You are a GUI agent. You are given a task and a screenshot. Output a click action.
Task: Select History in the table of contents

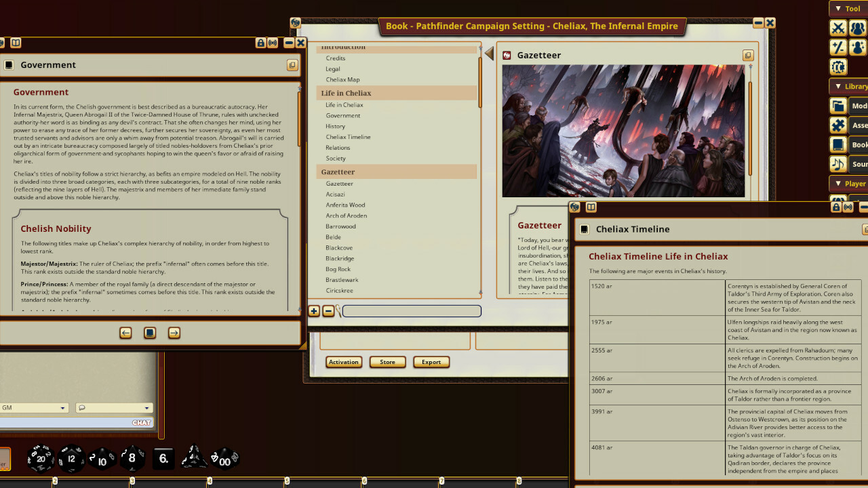click(337, 126)
